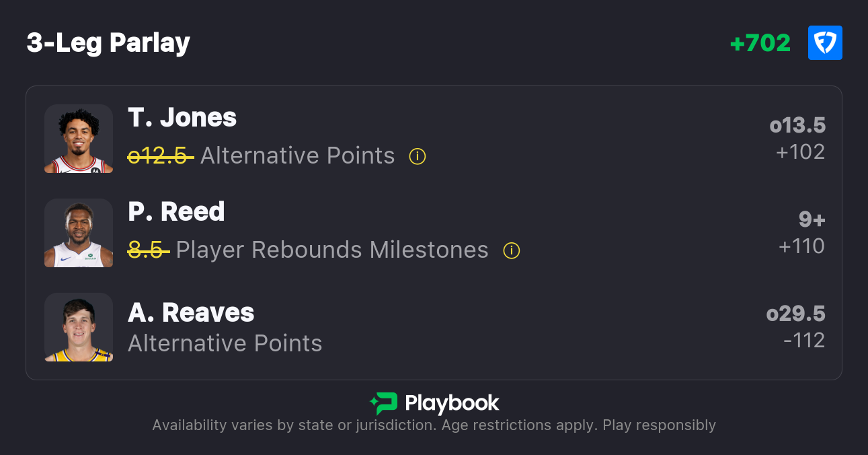Click the 3-Leg Parlay title
Image resolution: width=868 pixels, height=455 pixels.
[x=108, y=43]
